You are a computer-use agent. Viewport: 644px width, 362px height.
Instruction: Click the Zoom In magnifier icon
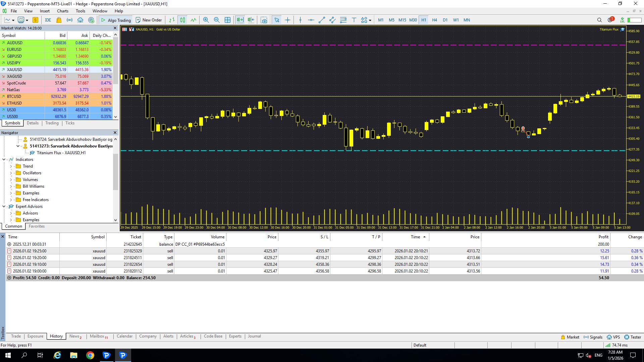[x=206, y=20]
